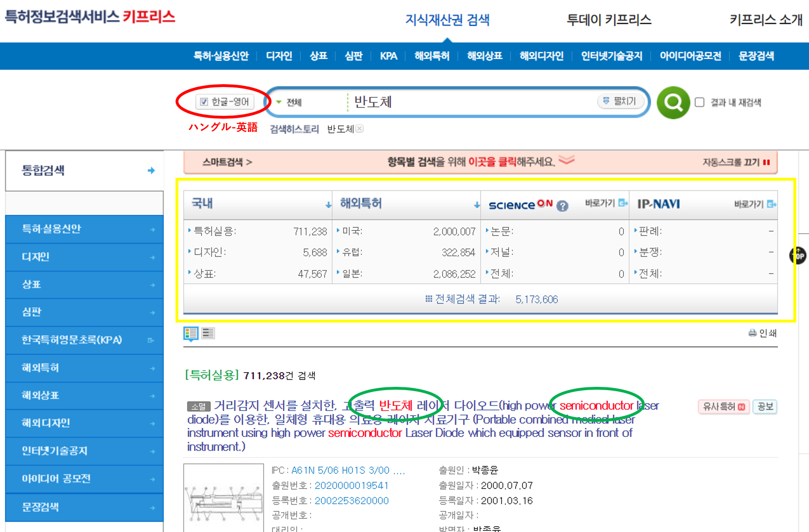Open the laser diode patent title

pyautogui.click(x=423, y=426)
